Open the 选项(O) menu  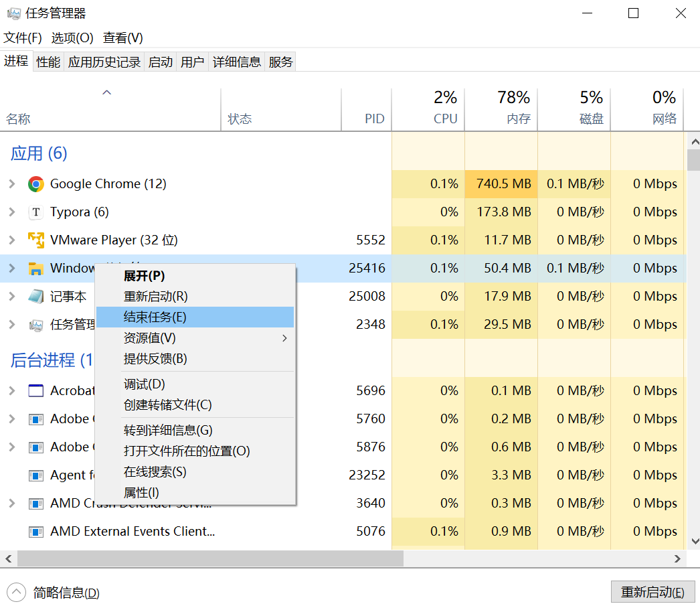72,38
